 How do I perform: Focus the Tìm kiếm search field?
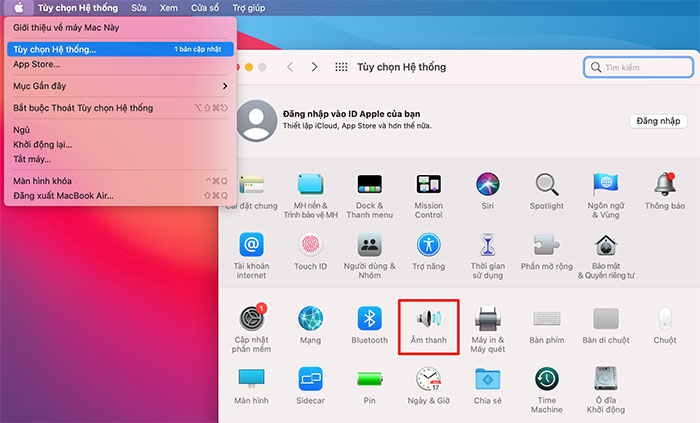coord(638,67)
